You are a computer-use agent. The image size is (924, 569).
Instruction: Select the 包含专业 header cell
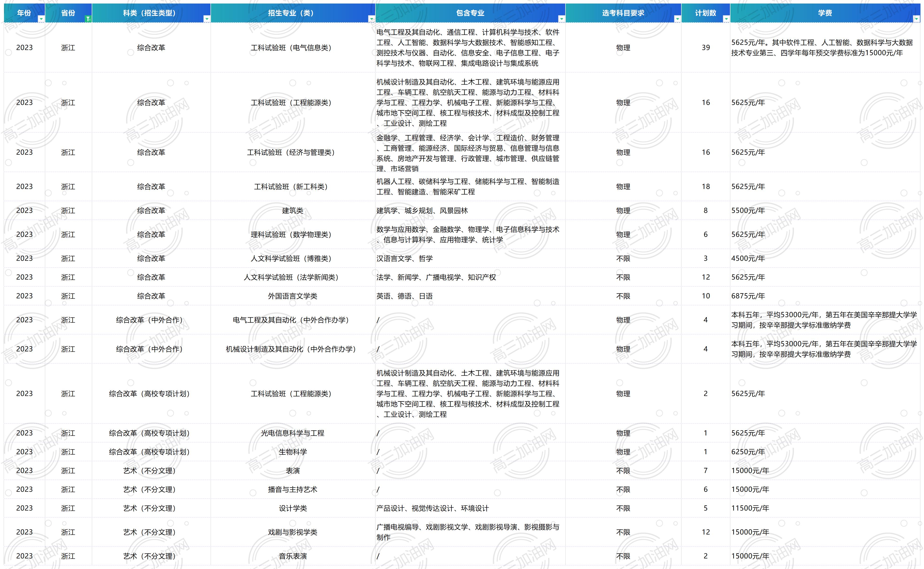click(x=470, y=13)
